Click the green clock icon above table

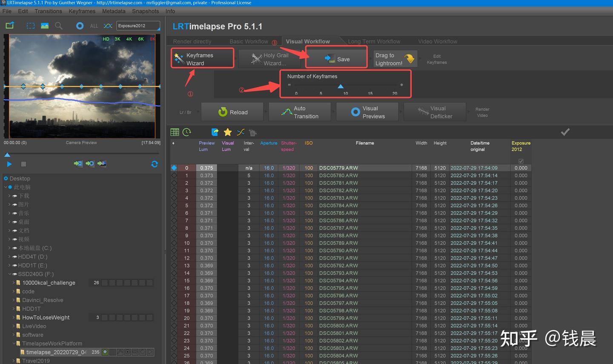tap(187, 132)
